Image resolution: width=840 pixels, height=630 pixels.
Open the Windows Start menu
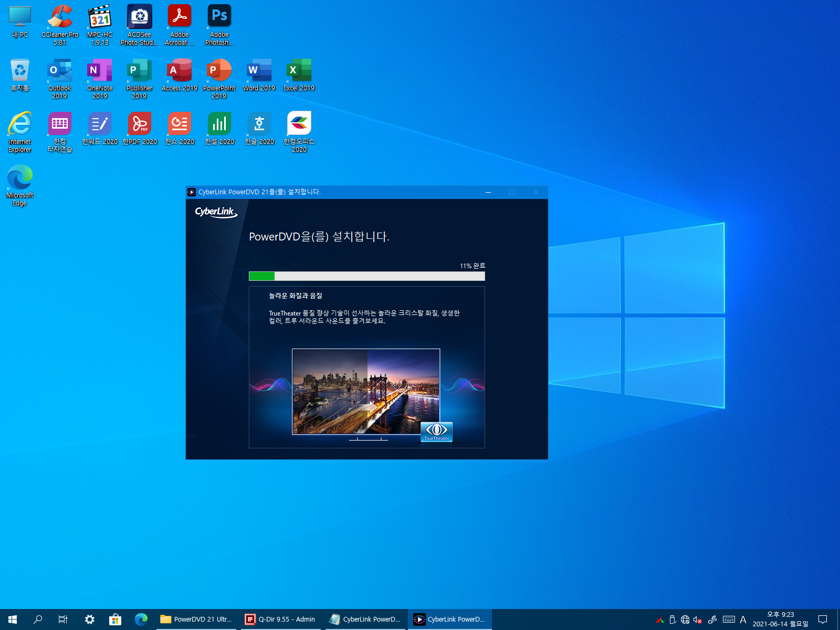[x=13, y=619]
